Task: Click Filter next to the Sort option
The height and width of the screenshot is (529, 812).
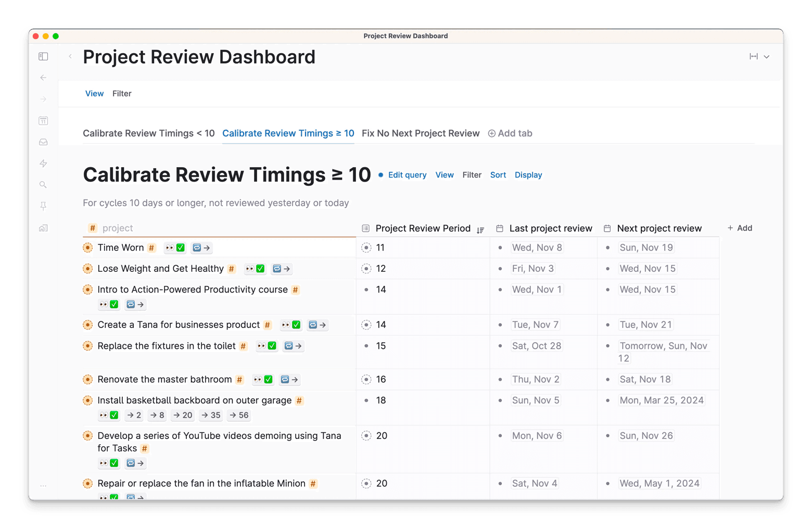Action: point(472,175)
